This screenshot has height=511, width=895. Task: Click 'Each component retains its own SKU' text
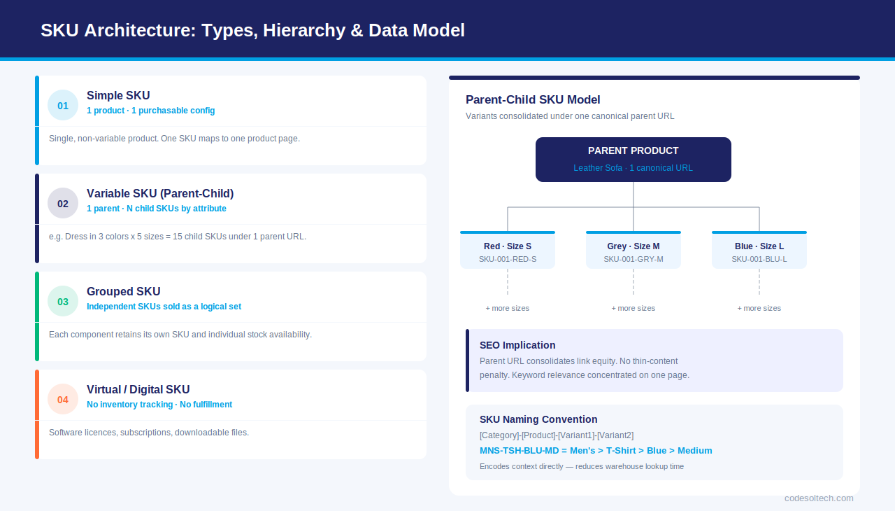coord(180,335)
